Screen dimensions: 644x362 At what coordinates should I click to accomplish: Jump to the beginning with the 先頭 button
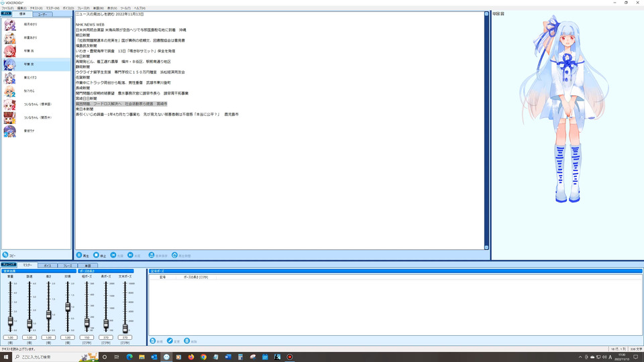click(x=117, y=255)
